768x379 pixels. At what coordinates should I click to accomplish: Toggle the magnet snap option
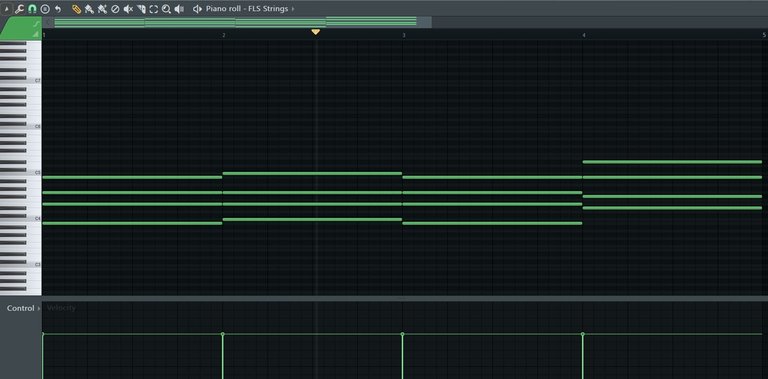point(32,9)
